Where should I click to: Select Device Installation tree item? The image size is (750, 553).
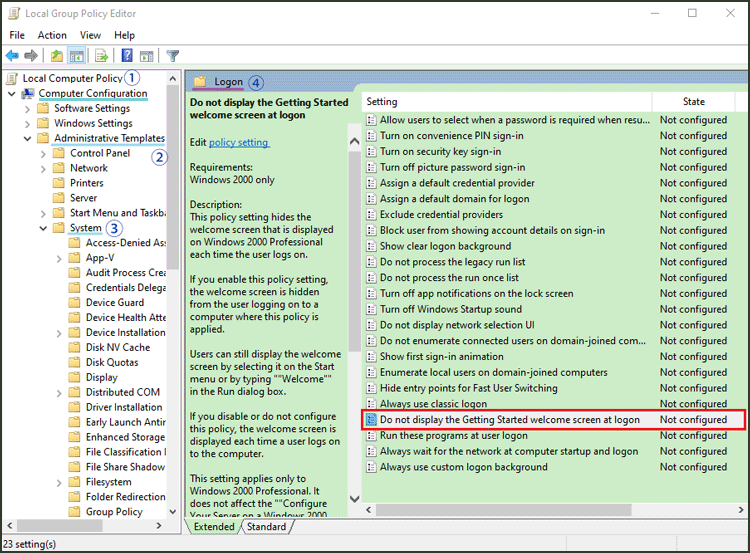click(x=125, y=332)
